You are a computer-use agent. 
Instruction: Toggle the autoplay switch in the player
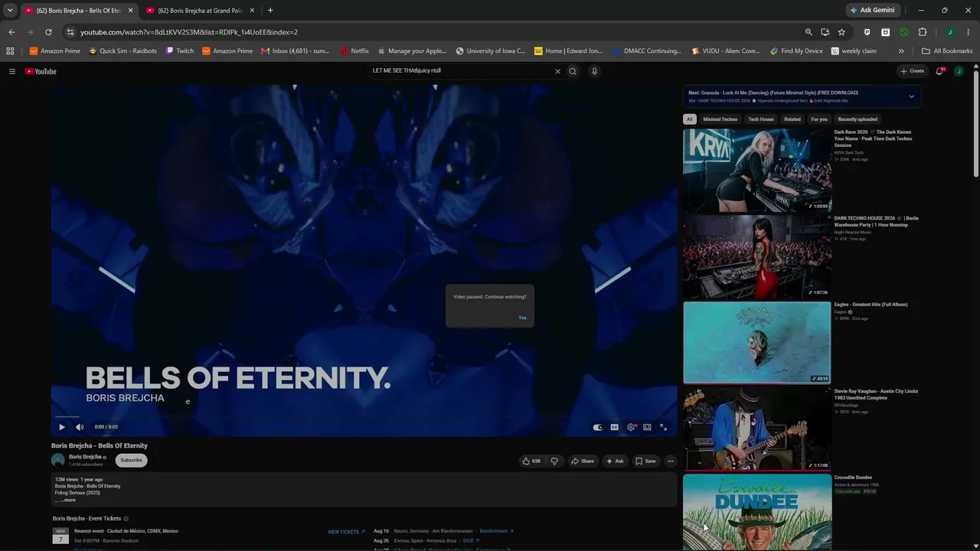598,427
